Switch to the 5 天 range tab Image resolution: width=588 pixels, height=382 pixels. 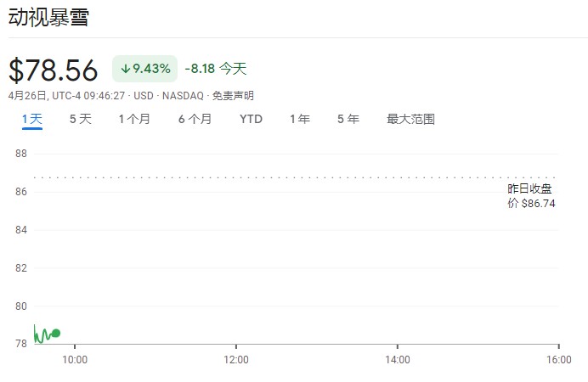coord(81,119)
